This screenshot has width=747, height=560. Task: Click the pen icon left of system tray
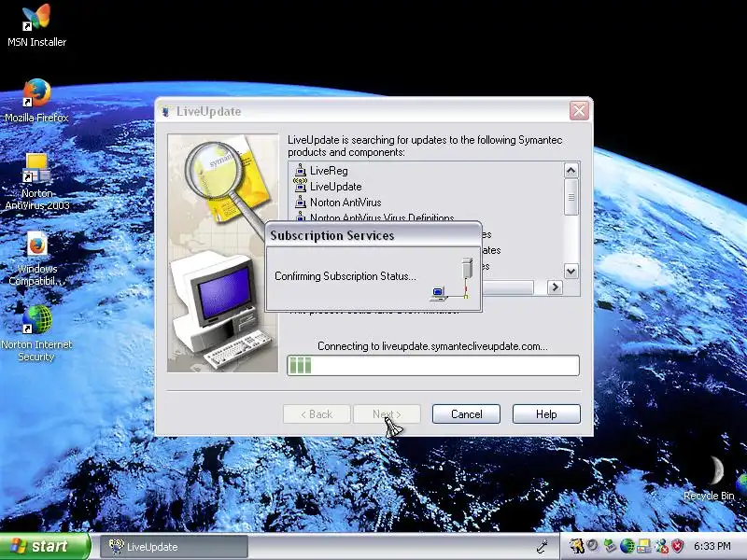[x=542, y=546]
